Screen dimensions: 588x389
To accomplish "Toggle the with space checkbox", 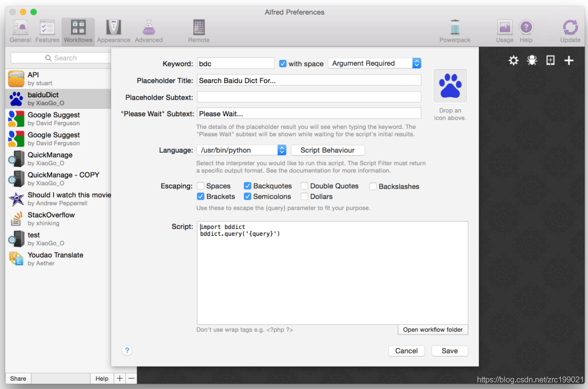I will (x=283, y=63).
